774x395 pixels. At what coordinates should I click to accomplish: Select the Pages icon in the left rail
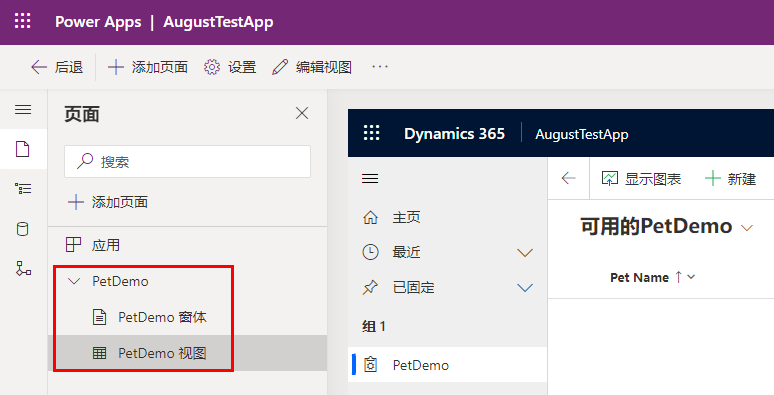coord(23,149)
